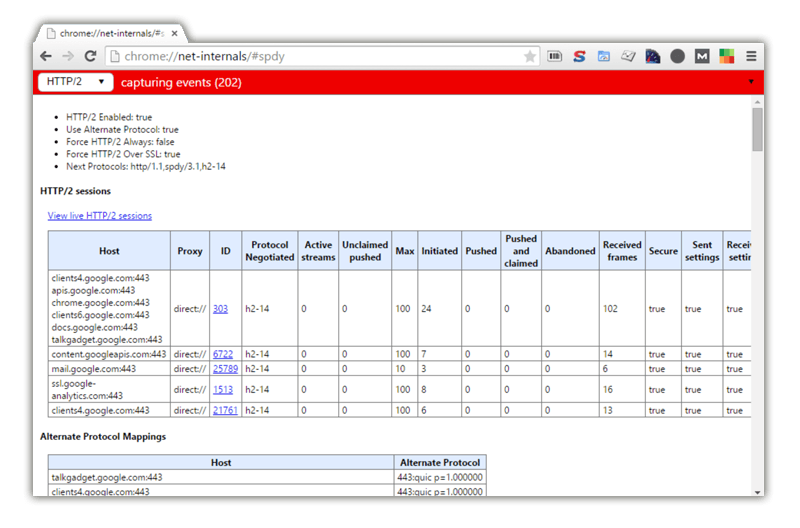Click the Next Protocols bullet line
The image size is (800, 528).
[x=146, y=167]
